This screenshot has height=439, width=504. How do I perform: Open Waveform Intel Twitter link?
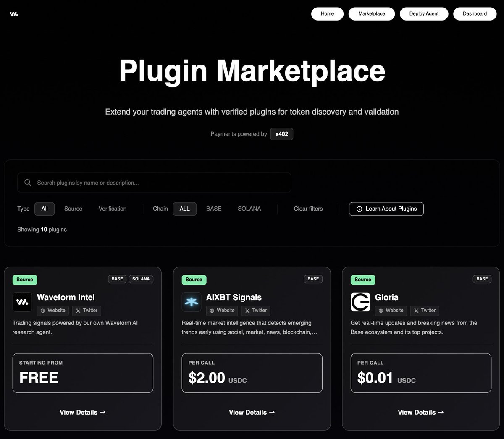coord(87,311)
